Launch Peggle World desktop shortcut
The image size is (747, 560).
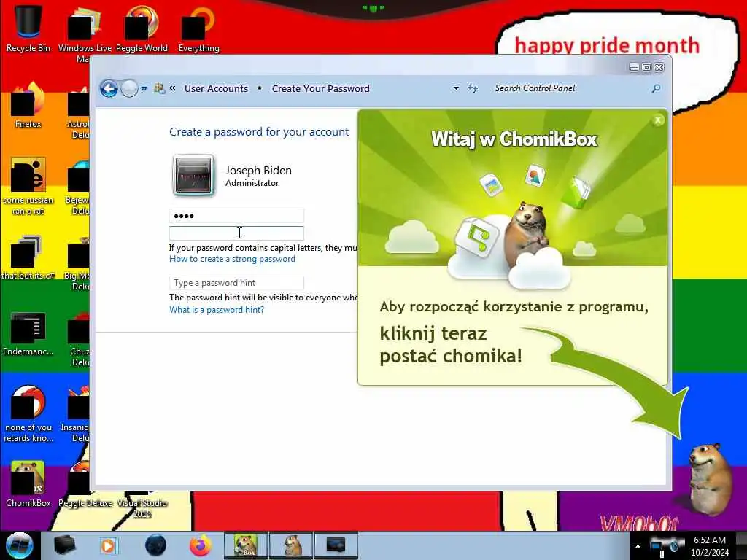[x=142, y=29]
